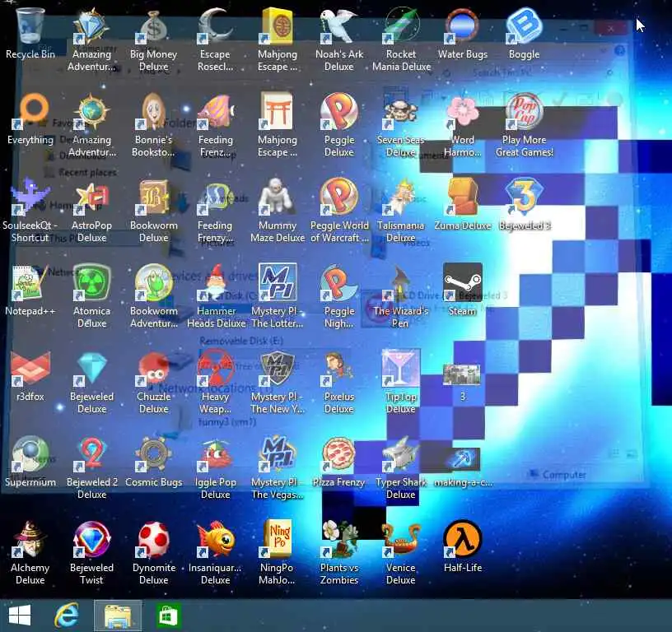The width and height of the screenshot is (672, 632).
Task: Click the Windows Start button
Action: (x=20, y=616)
